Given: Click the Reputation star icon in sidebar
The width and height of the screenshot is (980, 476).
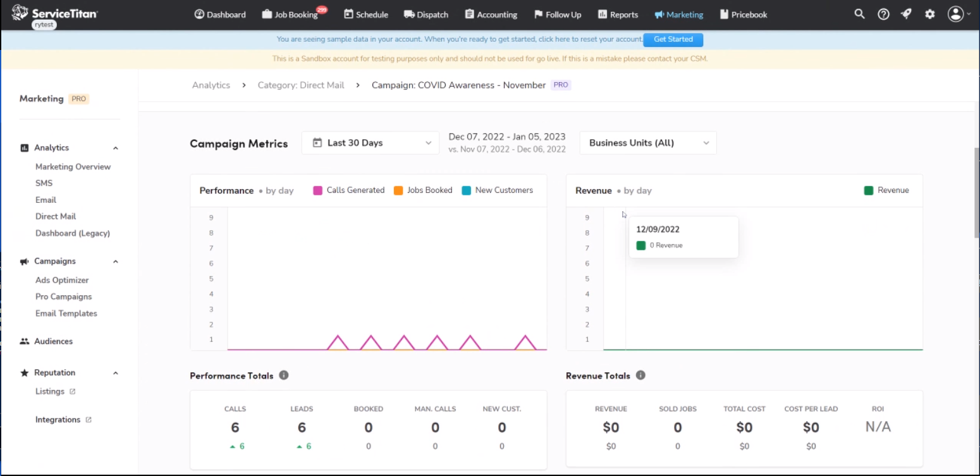Looking at the screenshot, I should tap(25, 373).
